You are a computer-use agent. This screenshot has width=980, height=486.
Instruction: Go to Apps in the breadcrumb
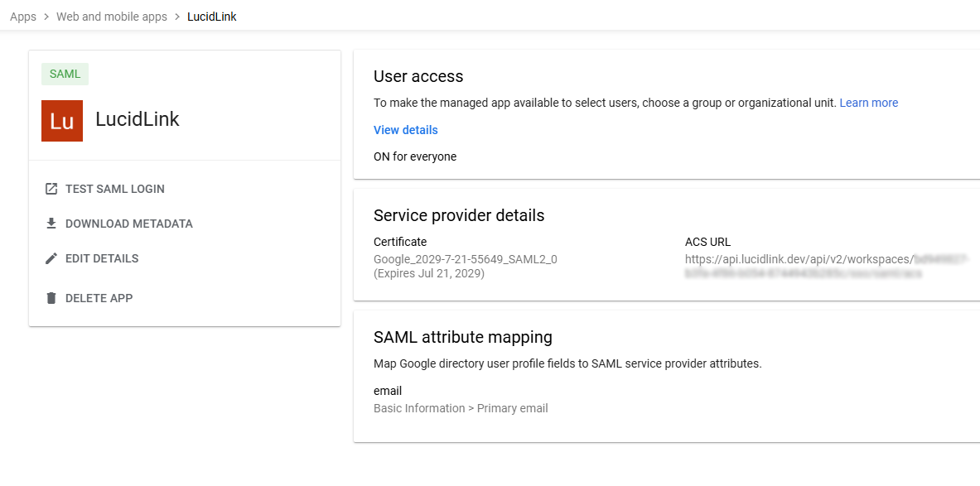[x=23, y=17]
